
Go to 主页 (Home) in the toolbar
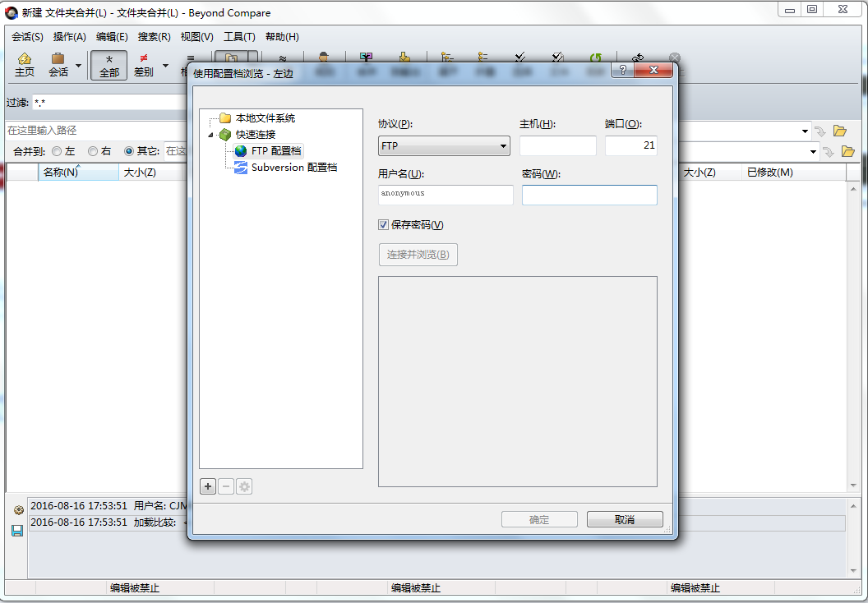[x=25, y=65]
